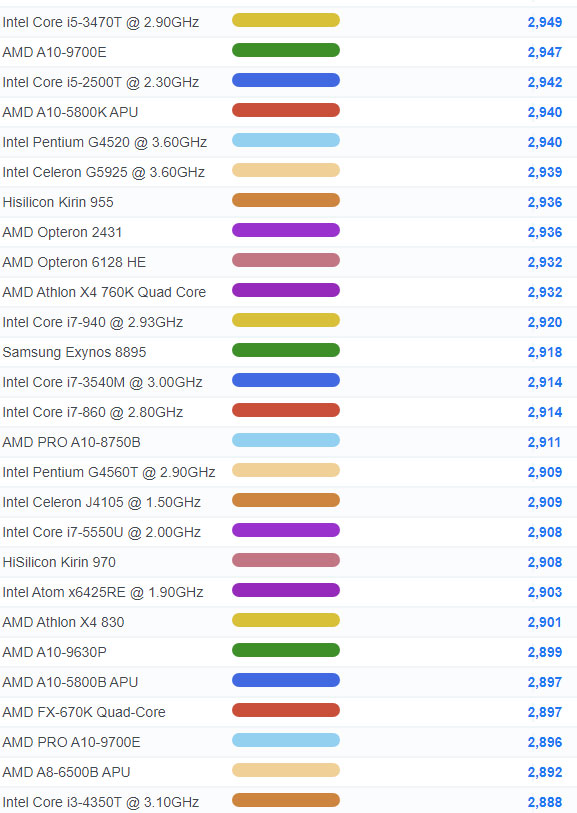Click score 2,942 for Core i5-2500T
The height and width of the screenshot is (813, 577).
[545, 82]
